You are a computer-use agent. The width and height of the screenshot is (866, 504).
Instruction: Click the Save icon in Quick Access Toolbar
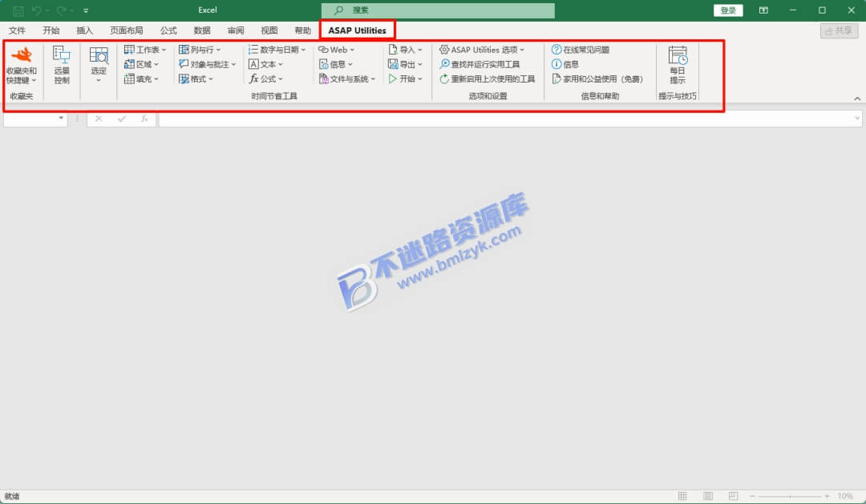click(18, 10)
